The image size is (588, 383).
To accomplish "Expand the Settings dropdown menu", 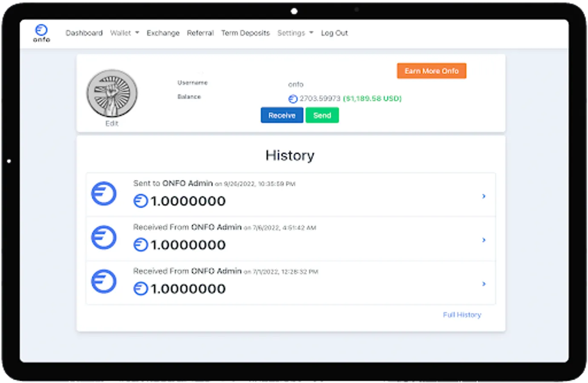I will (295, 33).
